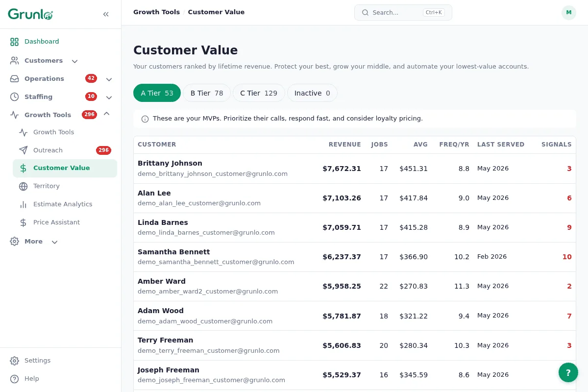Click signals count 10 for Samantha Bennett
This screenshot has width=588, height=392.
[567, 257]
